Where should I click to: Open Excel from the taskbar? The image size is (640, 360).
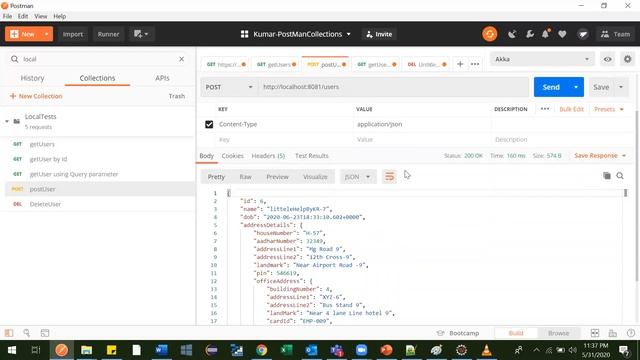(x=287, y=350)
